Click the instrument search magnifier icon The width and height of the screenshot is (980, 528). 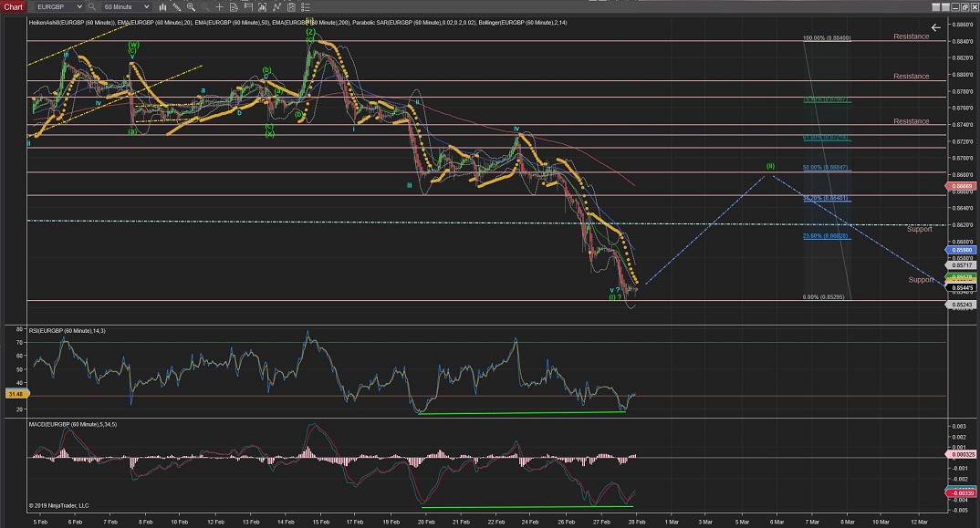click(91, 6)
